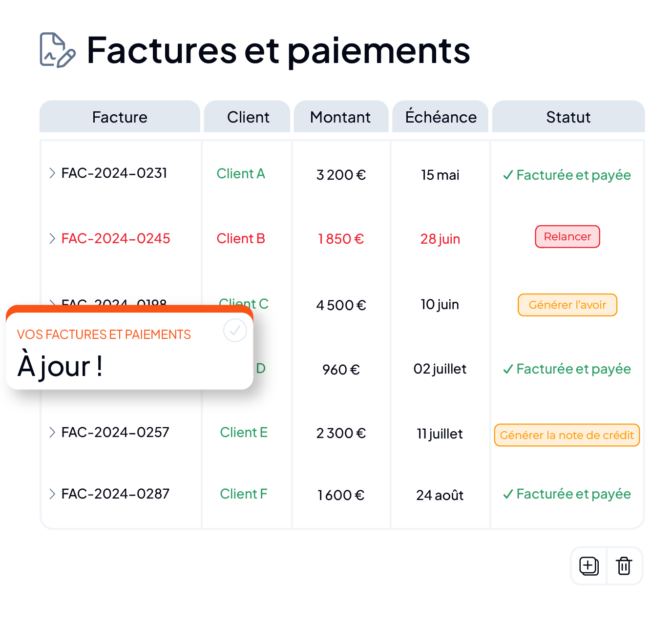The height and width of the screenshot is (625, 672).
Task: Open the Client A link
Action: 241,174
